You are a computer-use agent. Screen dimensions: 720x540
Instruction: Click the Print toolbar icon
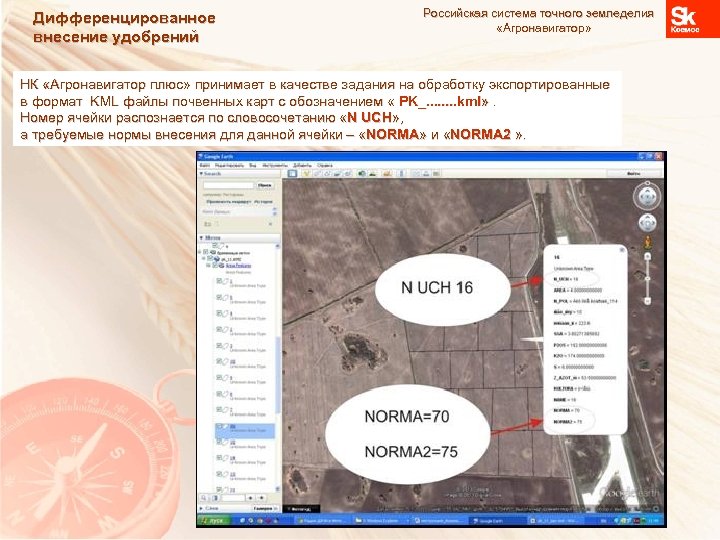click(x=426, y=174)
